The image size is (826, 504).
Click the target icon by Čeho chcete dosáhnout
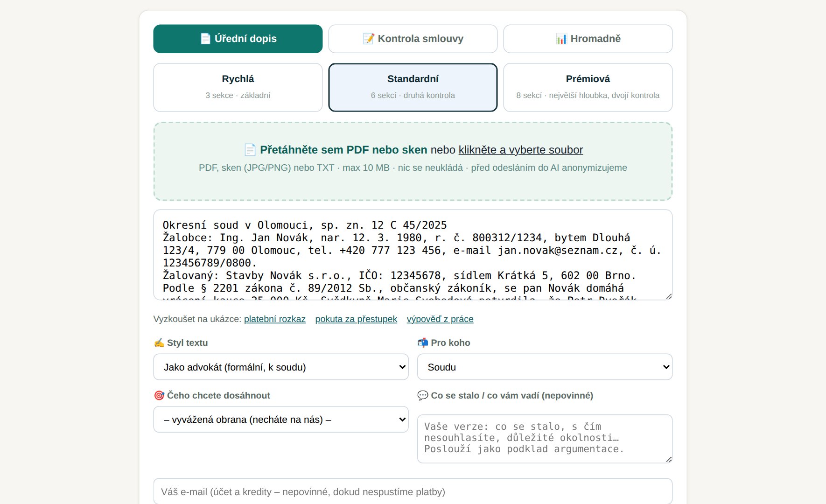coord(159,396)
